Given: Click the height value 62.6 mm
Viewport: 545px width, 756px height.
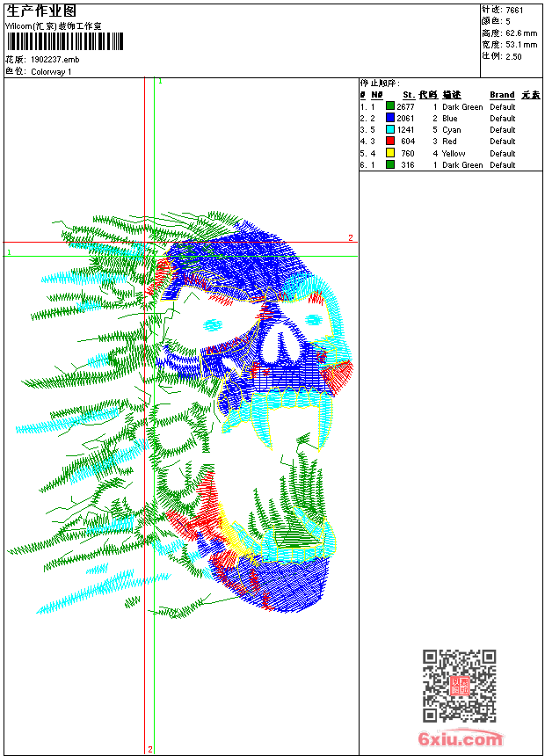Looking at the screenshot, I should pos(521,33).
